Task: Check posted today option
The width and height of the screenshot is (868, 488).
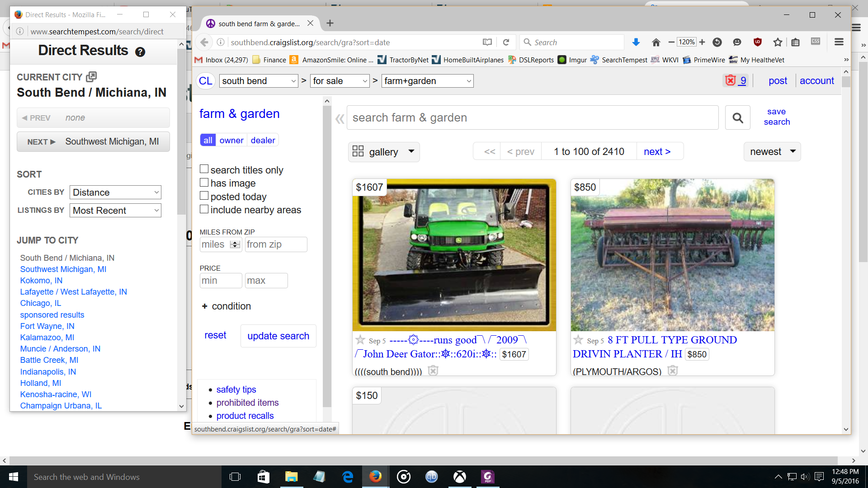Action: [204, 196]
